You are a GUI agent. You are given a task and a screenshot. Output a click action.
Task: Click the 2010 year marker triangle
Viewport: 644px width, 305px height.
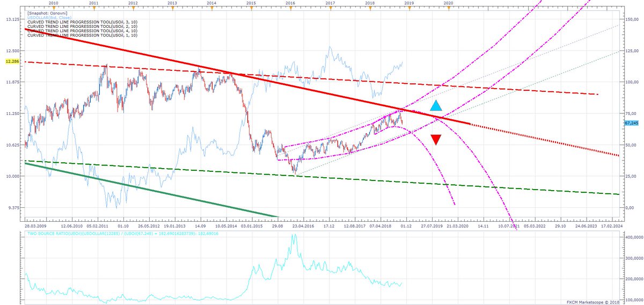tap(55, 8)
